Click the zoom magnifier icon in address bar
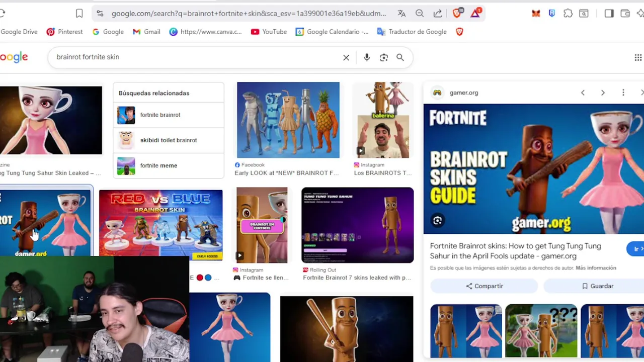644x362 pixels. coord(420,14)
